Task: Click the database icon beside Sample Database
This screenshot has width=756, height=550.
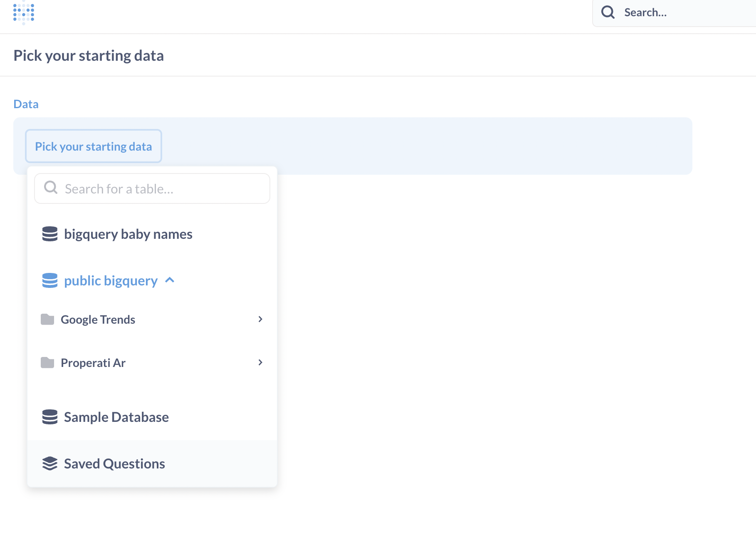Action: pyautogui.click(x=49, y=417)
